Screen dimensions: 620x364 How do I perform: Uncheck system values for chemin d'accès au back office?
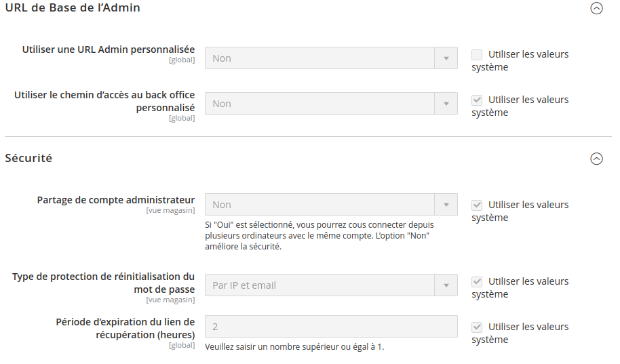(x=477, y=100)
